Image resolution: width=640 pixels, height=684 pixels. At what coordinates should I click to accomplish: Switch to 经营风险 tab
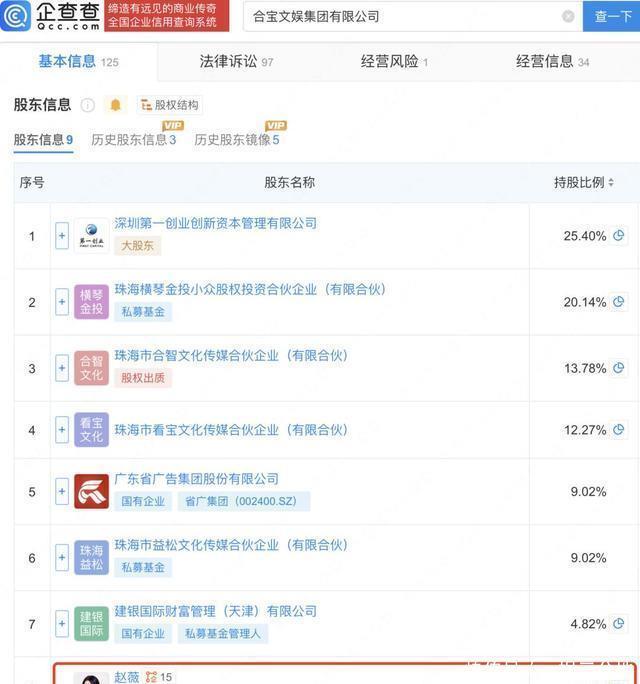pyautogui.click(x=394, y=62)
